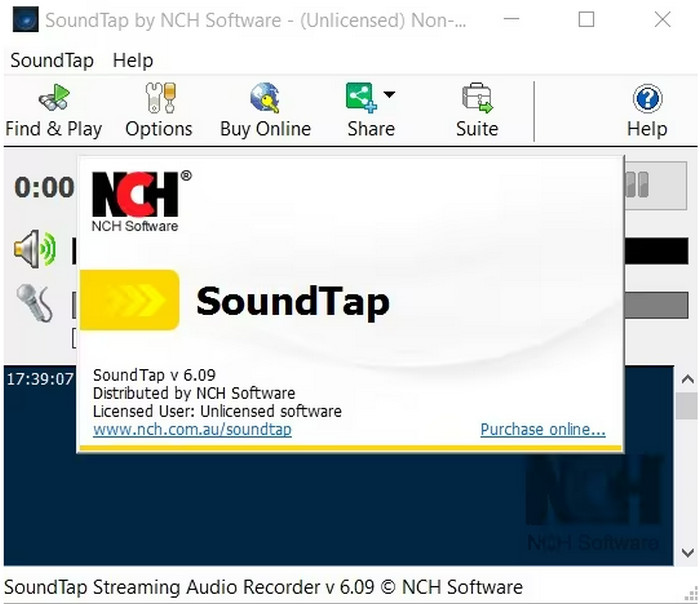
Task: Click the log scrollbar up arrow
Action: click(x=688, y=379)
